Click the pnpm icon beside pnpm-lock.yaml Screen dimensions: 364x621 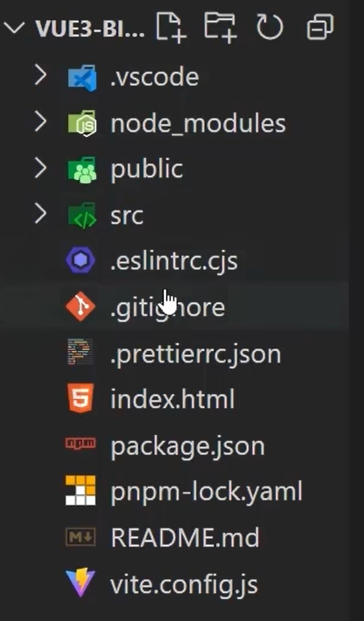[80, 490]
